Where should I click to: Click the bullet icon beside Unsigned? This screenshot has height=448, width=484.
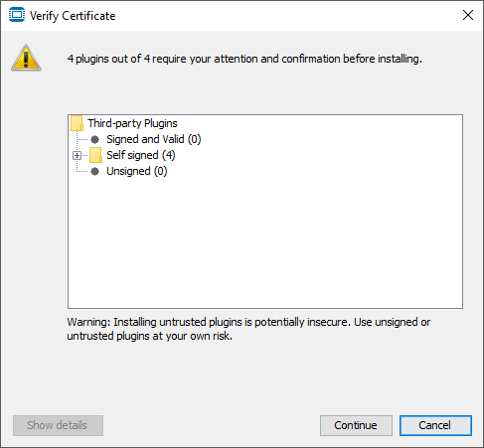(95, 171)
